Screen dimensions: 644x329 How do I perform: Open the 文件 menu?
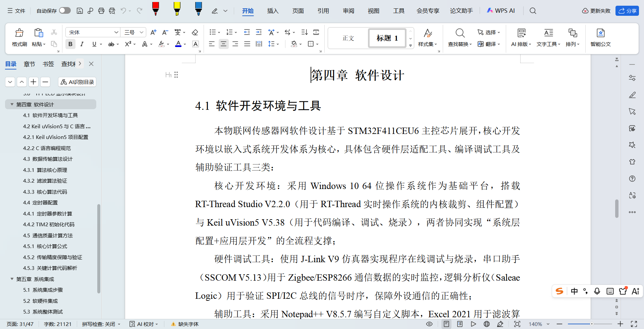[x=16, y=11]
